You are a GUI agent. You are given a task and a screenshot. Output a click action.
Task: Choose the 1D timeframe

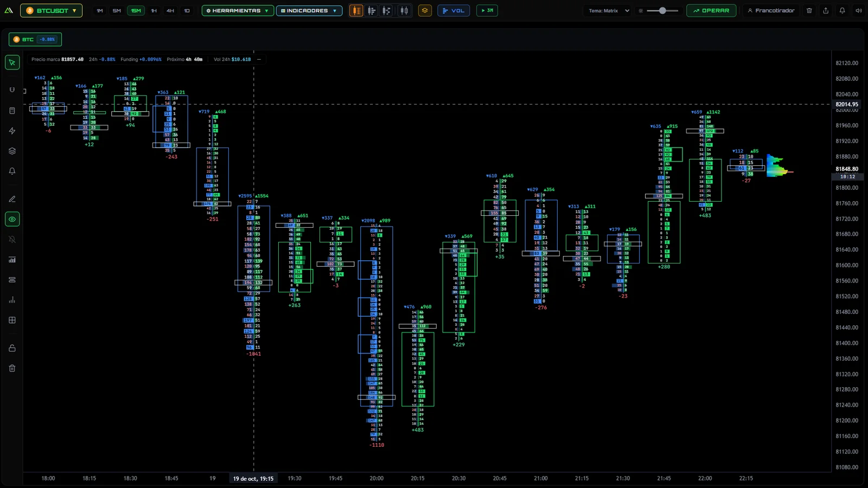(x=187, y=10)
